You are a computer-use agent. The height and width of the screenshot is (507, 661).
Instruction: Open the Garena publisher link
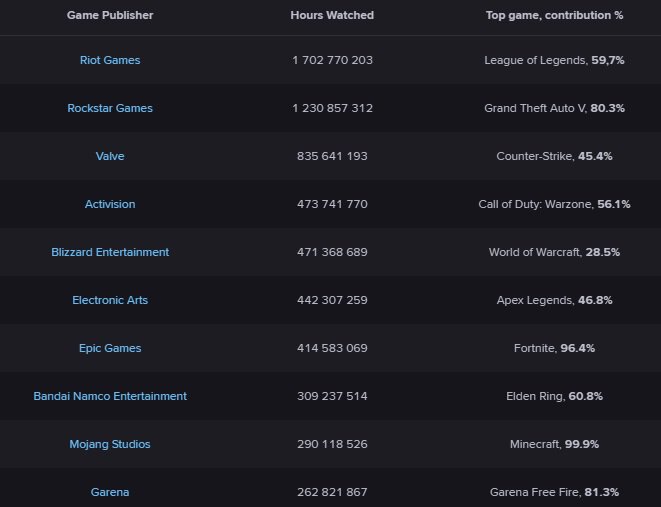click(110, 492)
